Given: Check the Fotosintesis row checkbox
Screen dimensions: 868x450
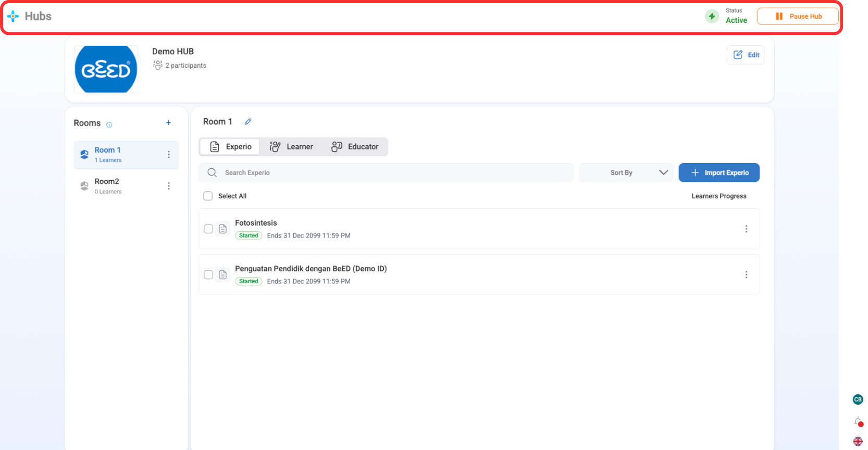Looking at the screenshot, I should tap(208, 229).
